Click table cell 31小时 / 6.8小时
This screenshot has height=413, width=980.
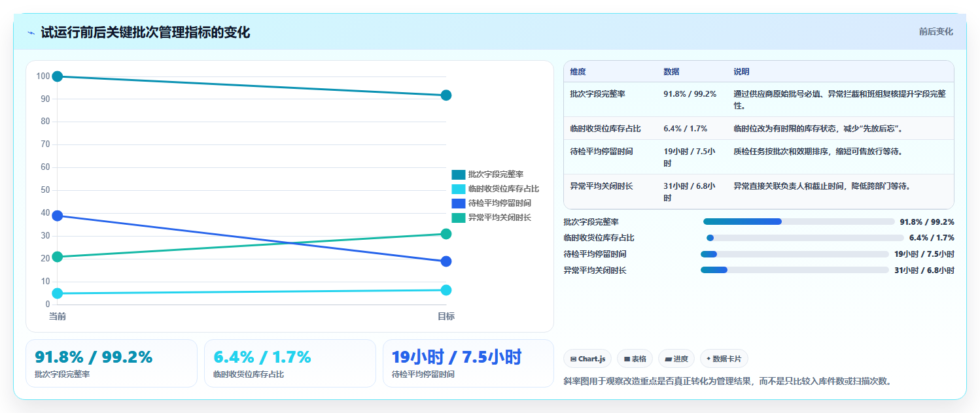tap(690, 191)
